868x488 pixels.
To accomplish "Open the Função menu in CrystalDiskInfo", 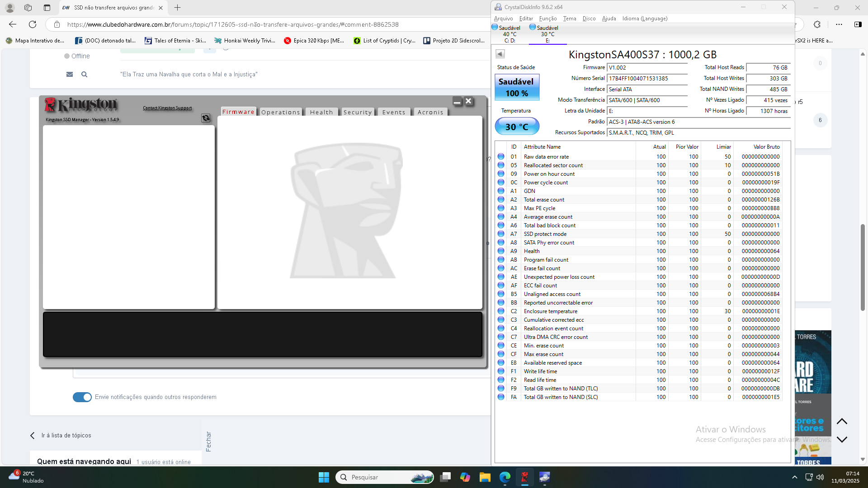I will [548, 19].
